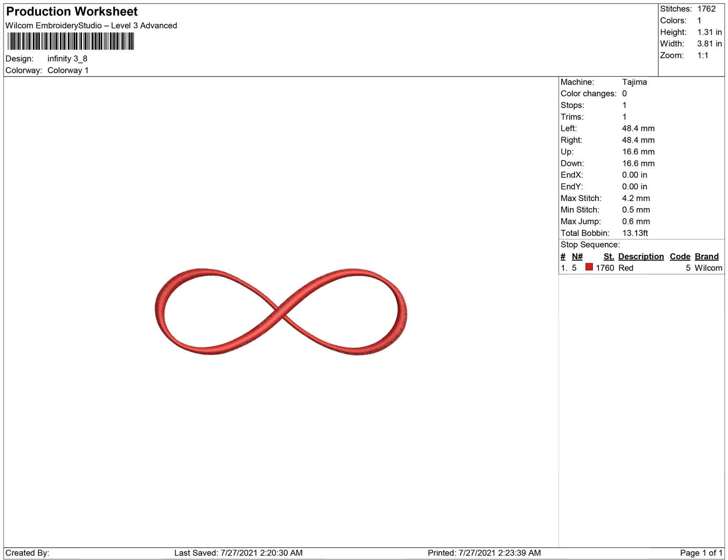Viewport: 728px width, 560px height.
Task: Click the 'Last Saved: 7/27/2021 2:20:30 AM' text
Action: point(238,553)
